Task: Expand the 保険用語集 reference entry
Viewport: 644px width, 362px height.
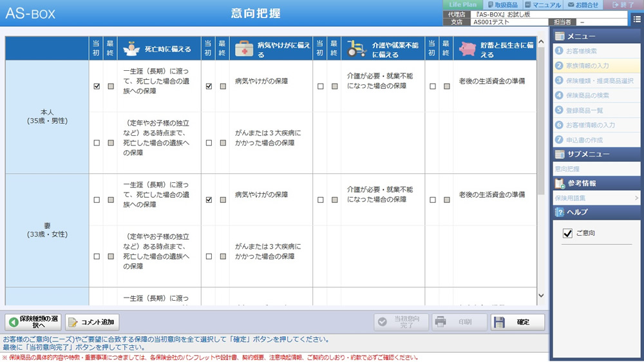Action: [x=596, y=198]
